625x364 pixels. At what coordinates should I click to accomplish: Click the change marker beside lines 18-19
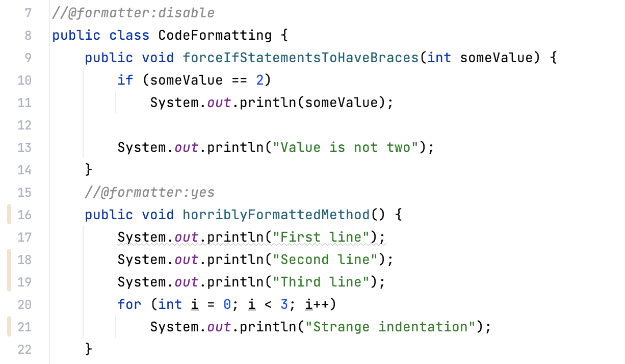coord(9,271)
